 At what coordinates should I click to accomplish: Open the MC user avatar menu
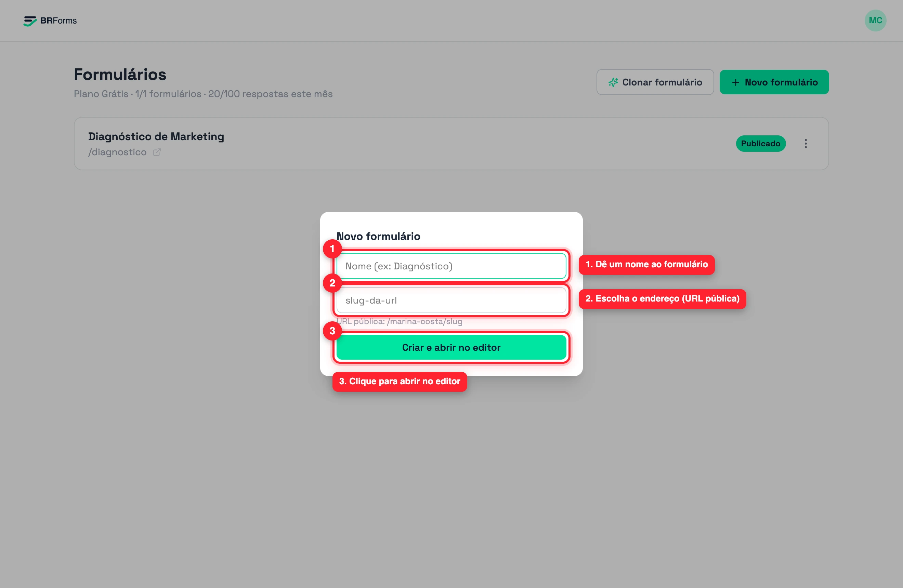click(875, 21)
